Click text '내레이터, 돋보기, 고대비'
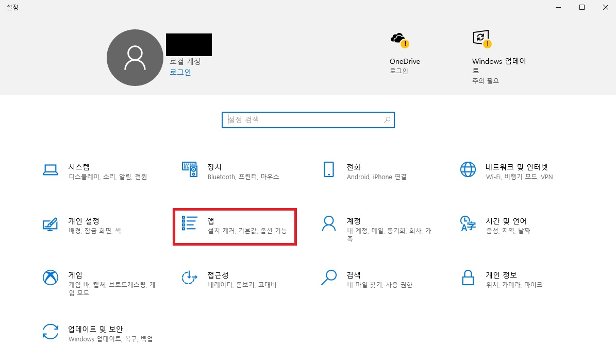 point(242,285)
